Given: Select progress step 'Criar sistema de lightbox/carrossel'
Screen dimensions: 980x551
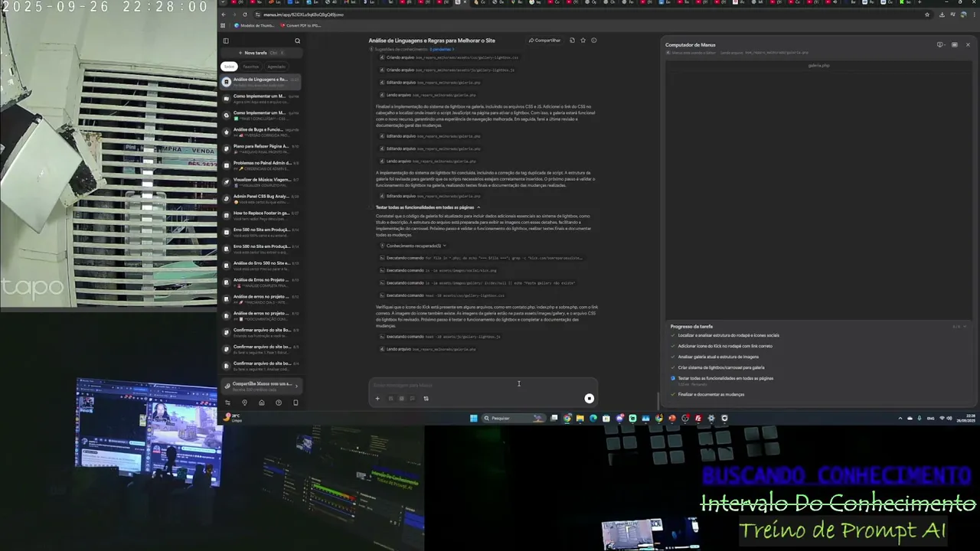Looking at the screenshot, I should pos(720,367).
